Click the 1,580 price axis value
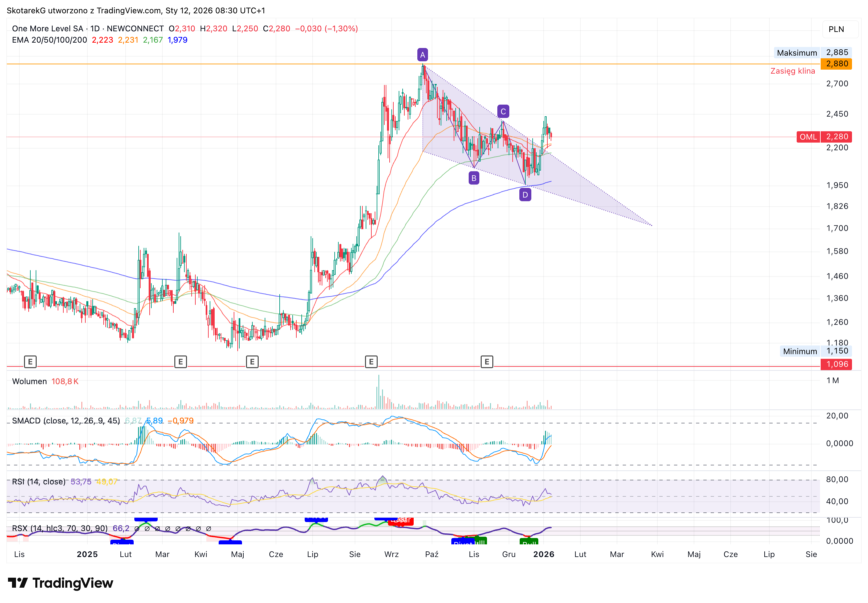 [x=837, y=251]
